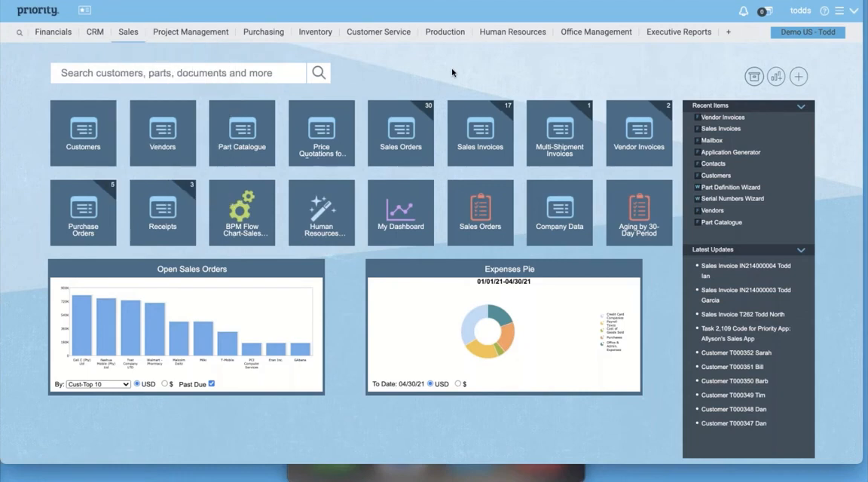
Task: Click the archive box round icon
Action: pos(754,76)
